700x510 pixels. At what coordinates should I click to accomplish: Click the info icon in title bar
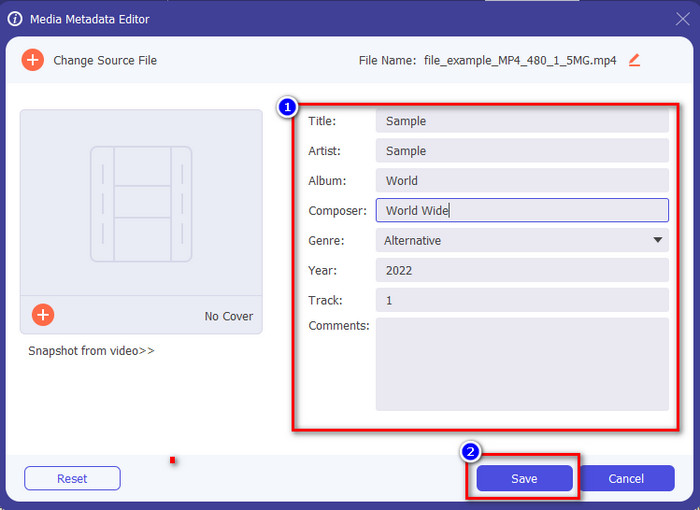pyautogui.click(x=15, y=19)
